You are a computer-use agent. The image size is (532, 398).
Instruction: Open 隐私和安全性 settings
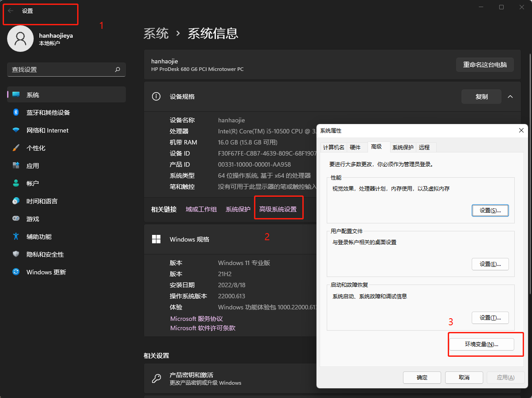(66, 254)
